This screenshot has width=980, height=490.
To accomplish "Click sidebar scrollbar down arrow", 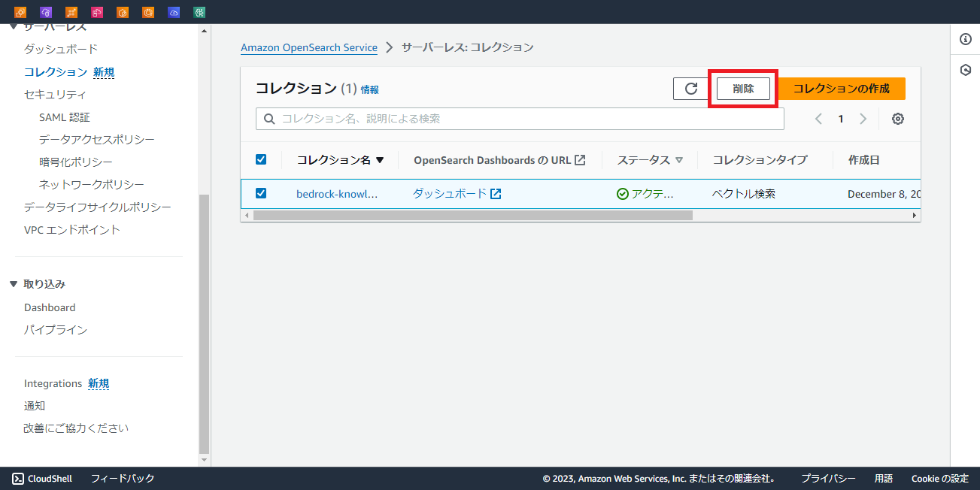I will click(x=205, y=459).
